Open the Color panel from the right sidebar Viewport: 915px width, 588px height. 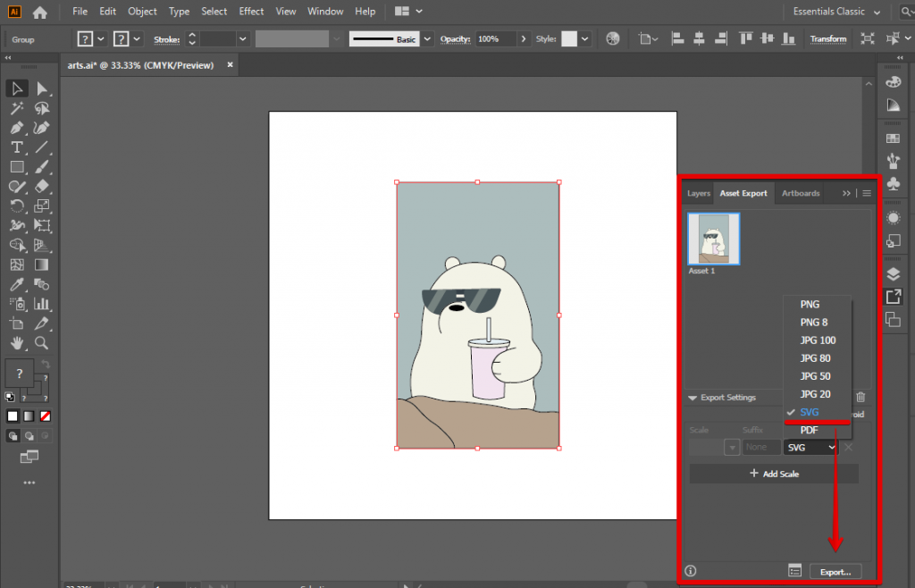tap(894, 81)
